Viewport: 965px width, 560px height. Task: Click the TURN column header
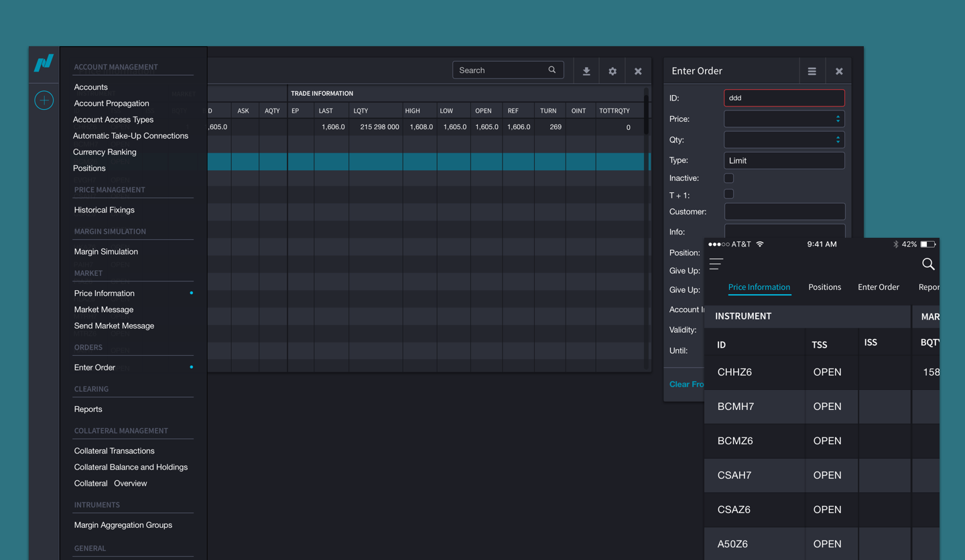tap(548, 111)
